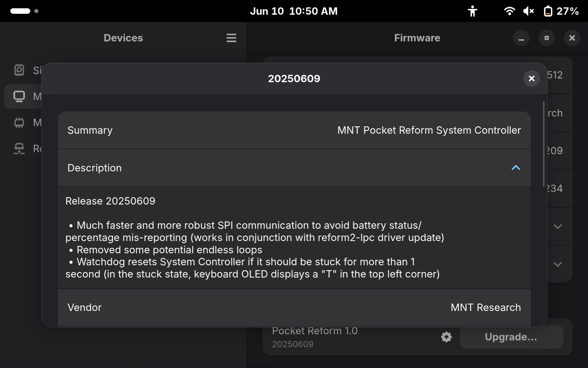Select the monitor device icon in sidebar
This screenshot has width=588, height=368.
coord(19,96)
